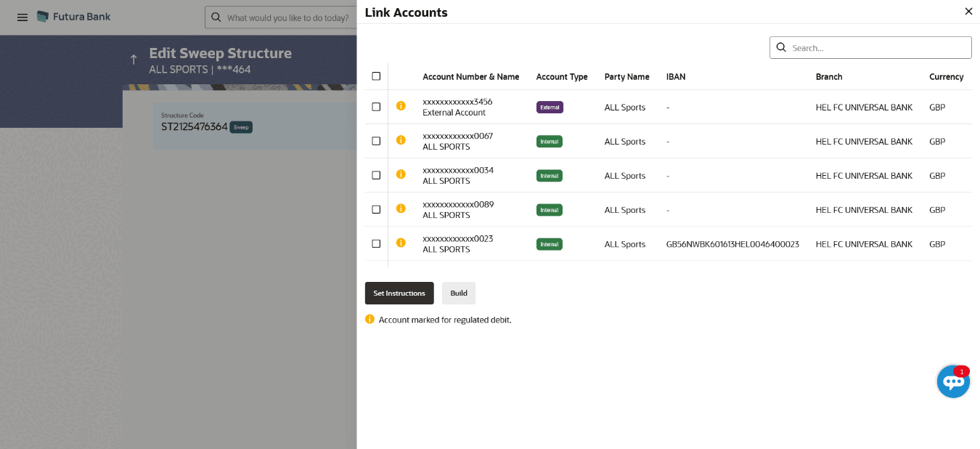The height and width of the screenshot is (449, 980).
Task: Click account number xxxxxxxxxxxx0089
Action: point(458,204)
